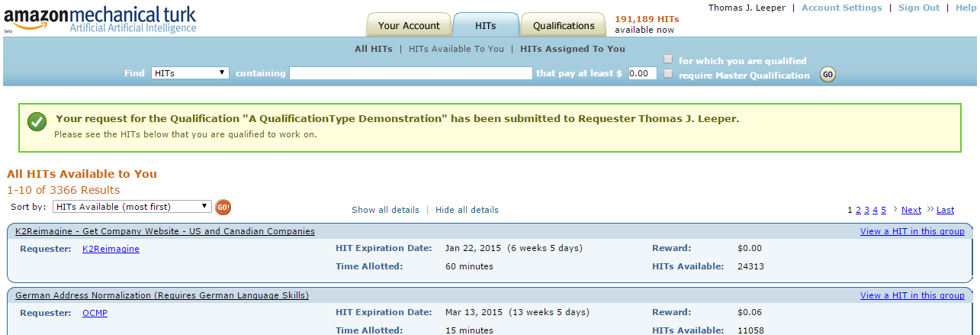Click the '$0.00' reward value
Image resolution: width=980 pixels, height=335 pixels.
tap(750, 249)
